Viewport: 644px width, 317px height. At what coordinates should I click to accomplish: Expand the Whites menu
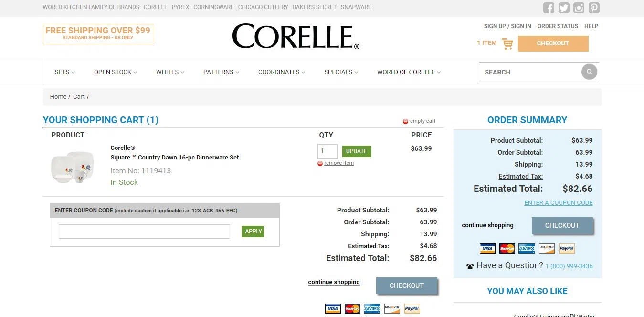click(170, 72)
